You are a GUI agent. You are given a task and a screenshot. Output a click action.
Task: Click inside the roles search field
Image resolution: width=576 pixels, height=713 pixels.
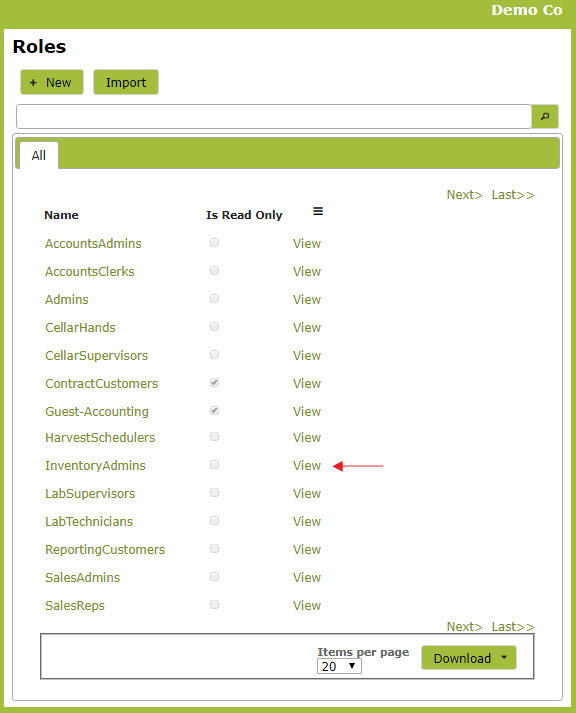pos(274,116)
